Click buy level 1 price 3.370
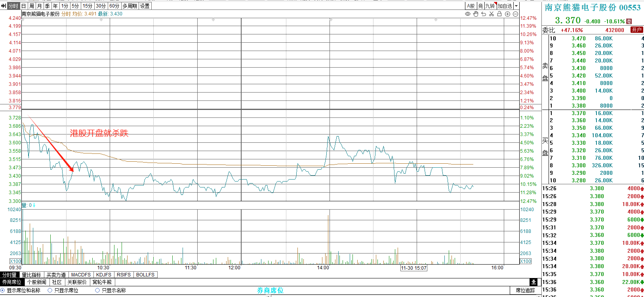The image size is (644, 297). click(x=579, y=113)
